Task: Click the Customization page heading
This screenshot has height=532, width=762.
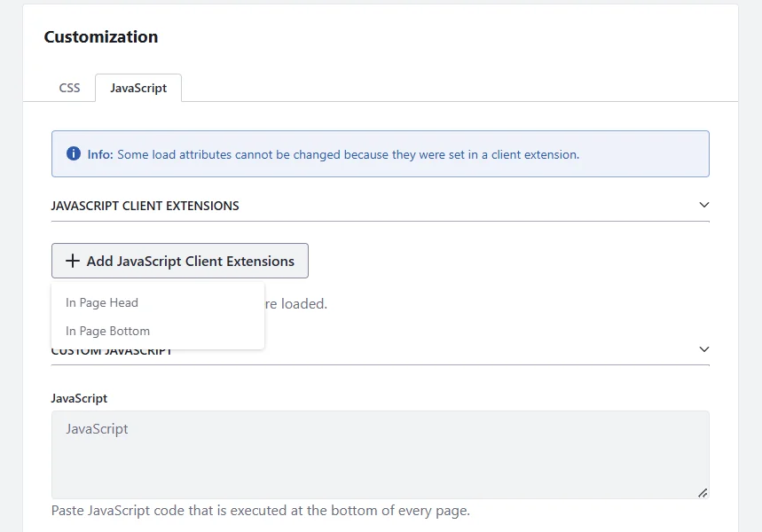Action: (x=100, y=37)
